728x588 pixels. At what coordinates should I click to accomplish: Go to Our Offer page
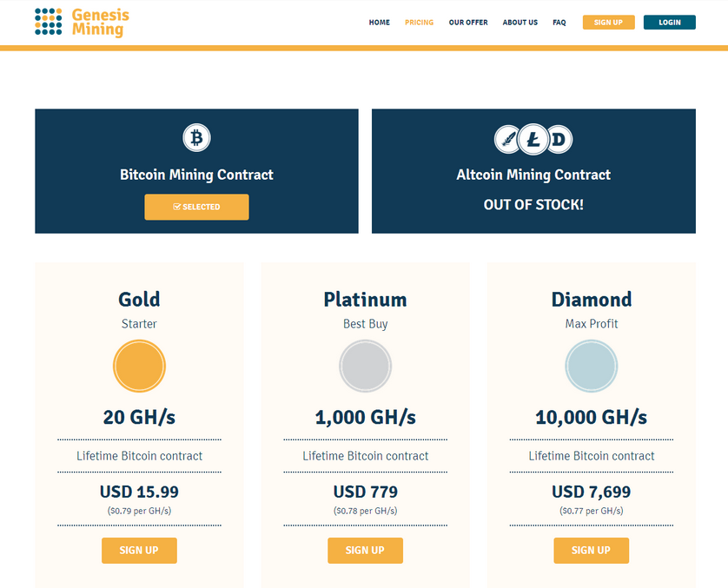click(468, 23)
